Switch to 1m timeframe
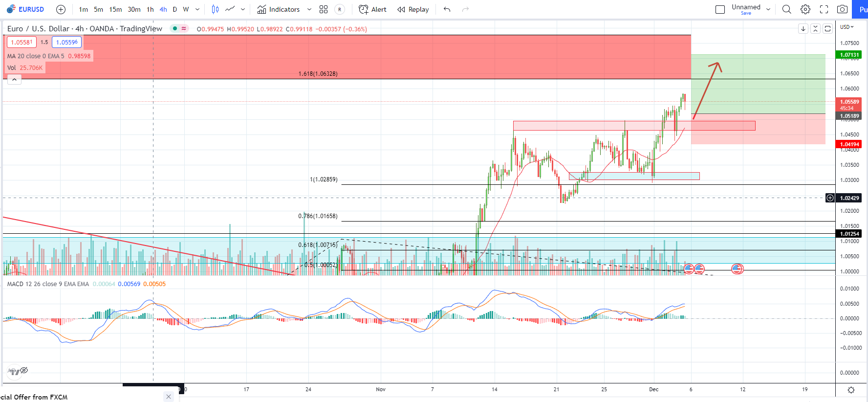868x402 pixels. coord(83,9)
